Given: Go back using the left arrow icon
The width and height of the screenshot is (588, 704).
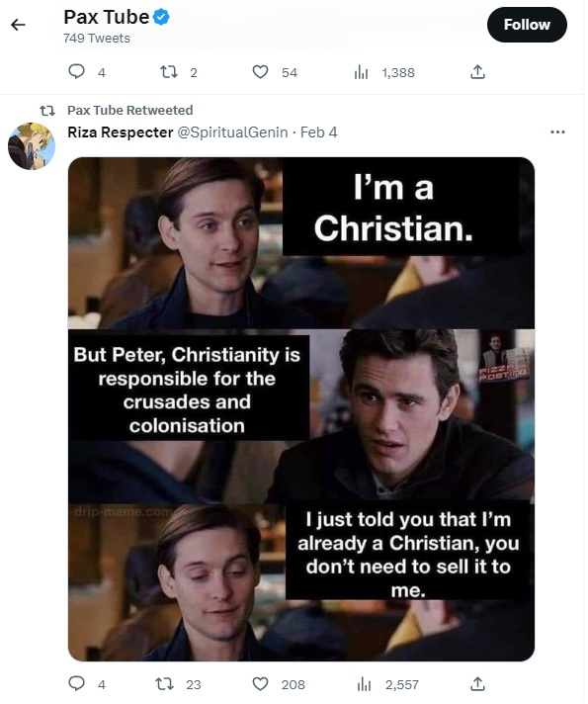Looking at the screenshot, I should pos(19,25).
